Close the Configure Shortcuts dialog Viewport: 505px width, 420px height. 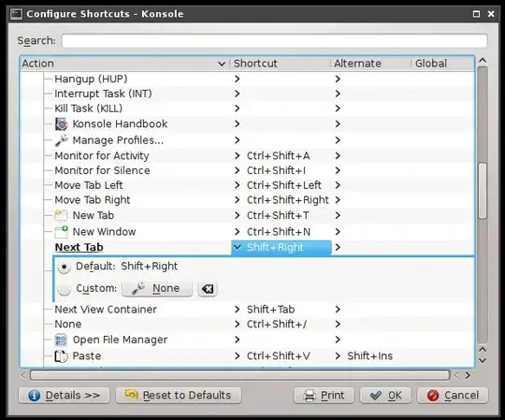[491, 14]
